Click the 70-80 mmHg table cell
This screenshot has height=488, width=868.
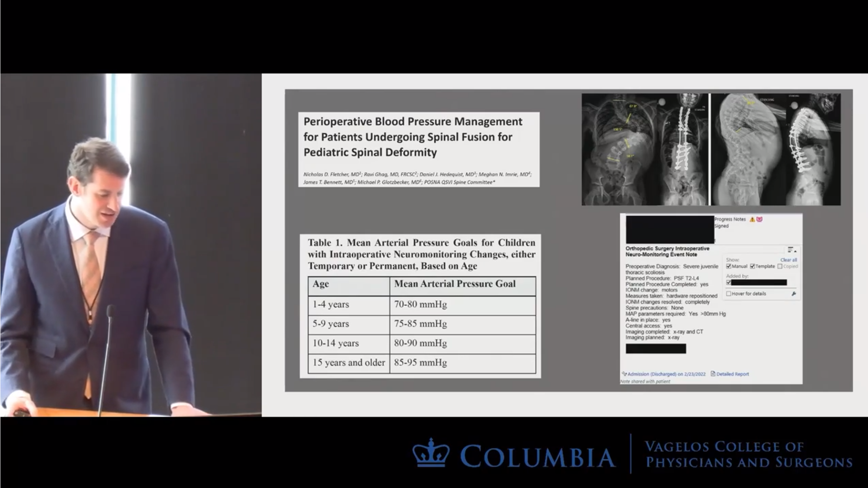(463, 305)
